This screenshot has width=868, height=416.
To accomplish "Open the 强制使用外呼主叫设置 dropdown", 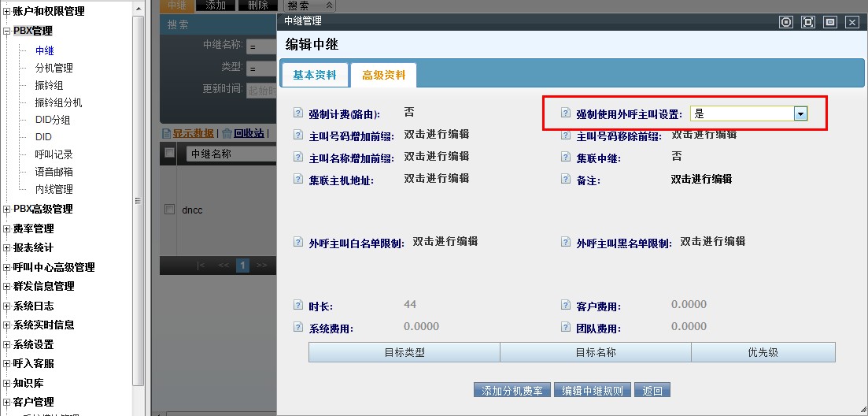I will tap(800, 113).
